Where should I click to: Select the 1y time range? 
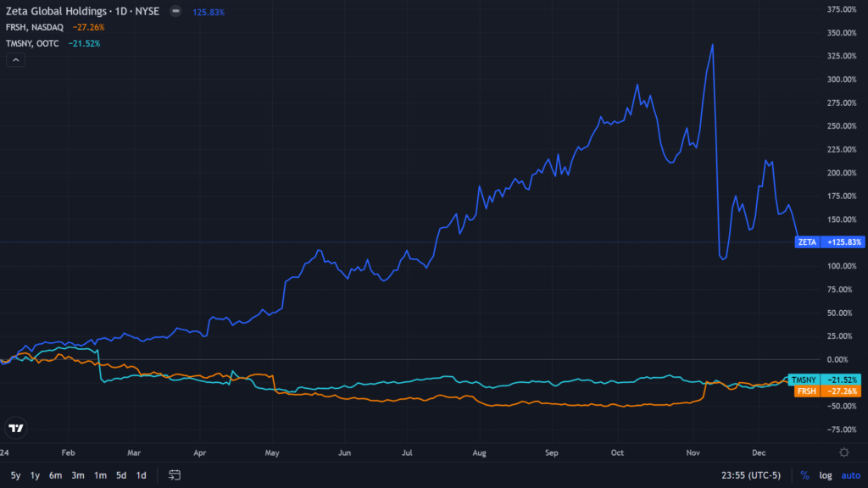[36, 475]
